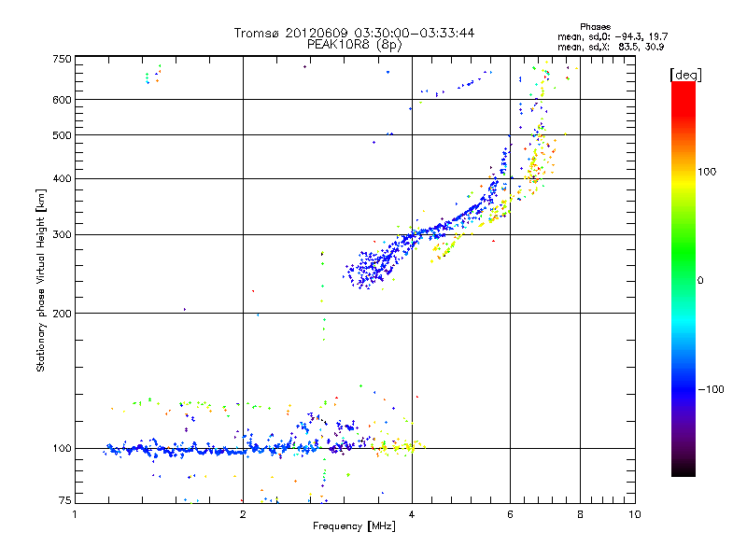747x560 pixels.
Task: Click the y-axis '400' tick label
Action: [62, 178]
